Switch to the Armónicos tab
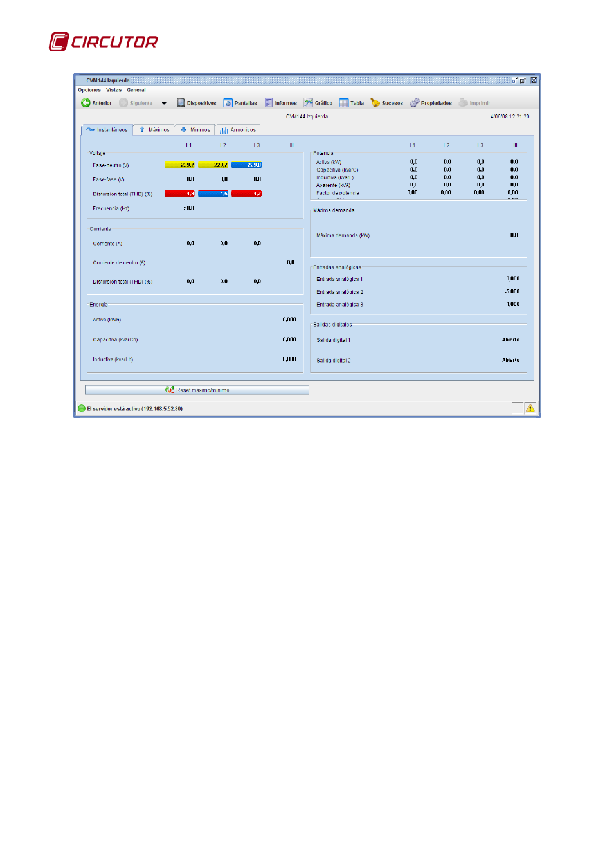The image size is (614, 868). point(238,130)
